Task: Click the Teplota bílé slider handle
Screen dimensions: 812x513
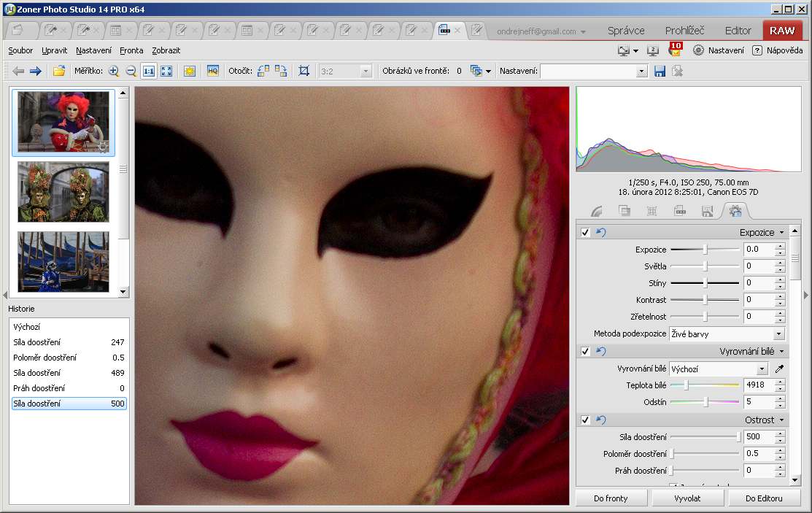Action: pyautogui.click(x=686, y=385)
